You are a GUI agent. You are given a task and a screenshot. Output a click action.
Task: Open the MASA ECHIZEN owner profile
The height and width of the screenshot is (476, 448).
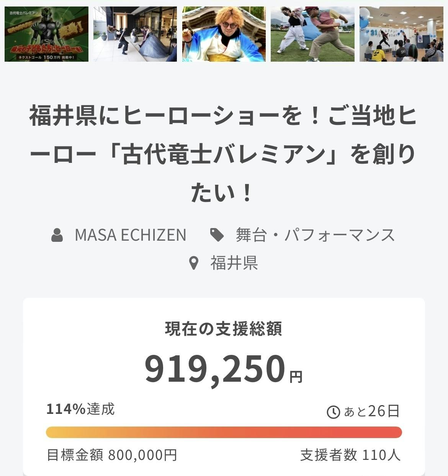click(130, 235)
